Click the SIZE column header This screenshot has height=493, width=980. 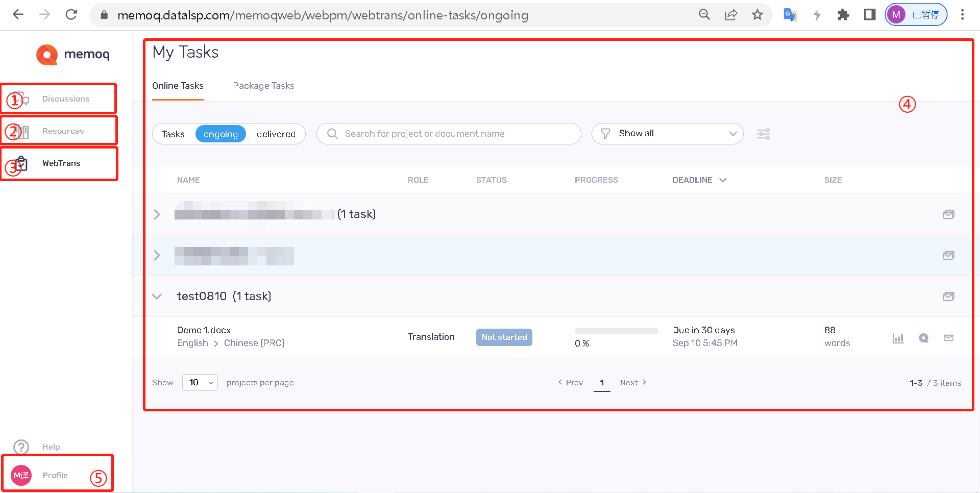click(x=833, y=180)
